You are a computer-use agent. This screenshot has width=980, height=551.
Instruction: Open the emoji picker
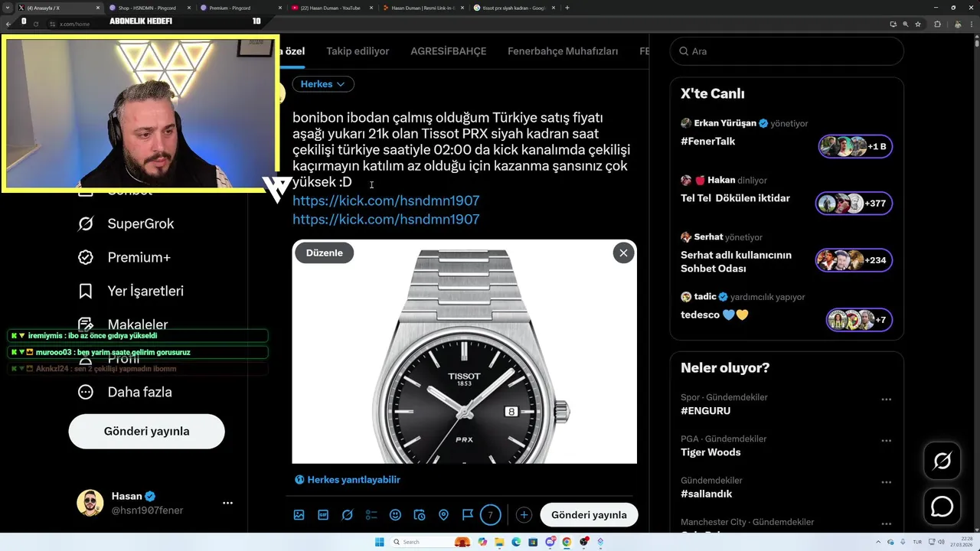click(395, 515)
